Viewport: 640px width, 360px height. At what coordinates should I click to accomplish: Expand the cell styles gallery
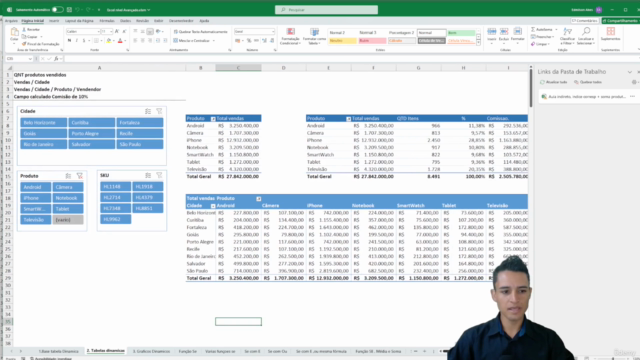(x=478, y=43)
